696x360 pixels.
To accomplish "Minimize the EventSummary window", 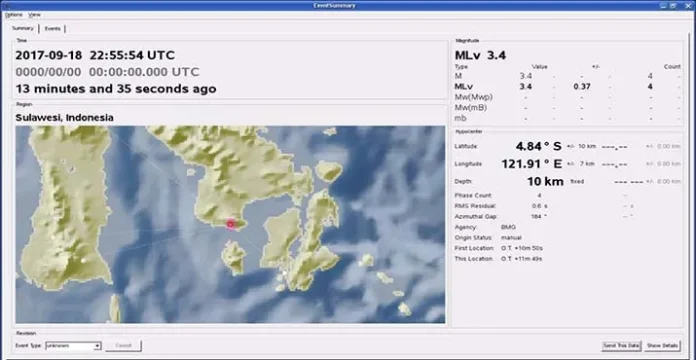I will pos(663,5).
